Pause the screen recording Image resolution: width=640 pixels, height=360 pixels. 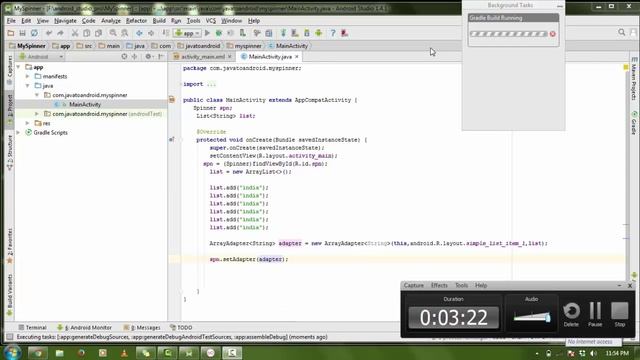click(595, 314)
